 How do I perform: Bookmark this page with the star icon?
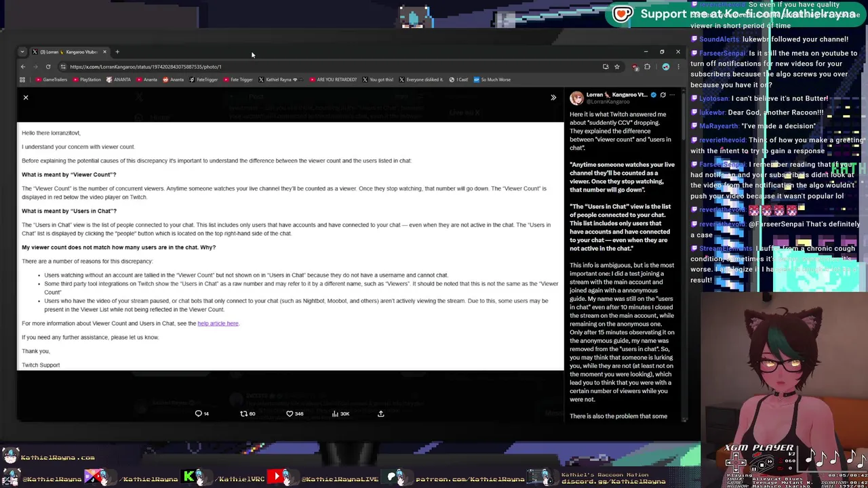point(617,66)
